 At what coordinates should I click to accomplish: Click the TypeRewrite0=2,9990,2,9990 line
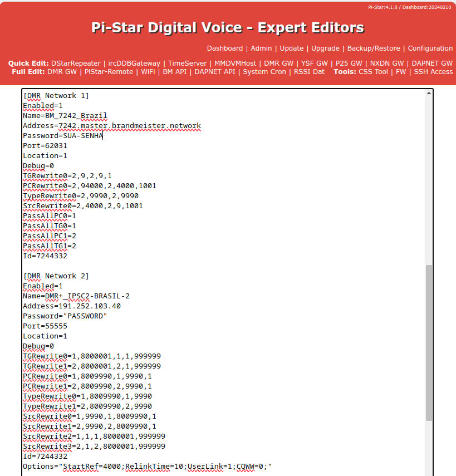[81, 196]
